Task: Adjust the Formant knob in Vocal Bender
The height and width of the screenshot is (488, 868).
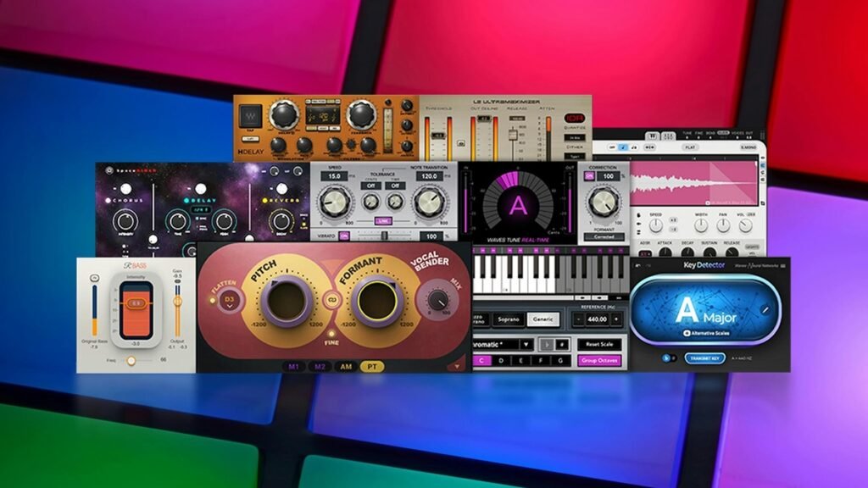Action: [x=376, y=300]
